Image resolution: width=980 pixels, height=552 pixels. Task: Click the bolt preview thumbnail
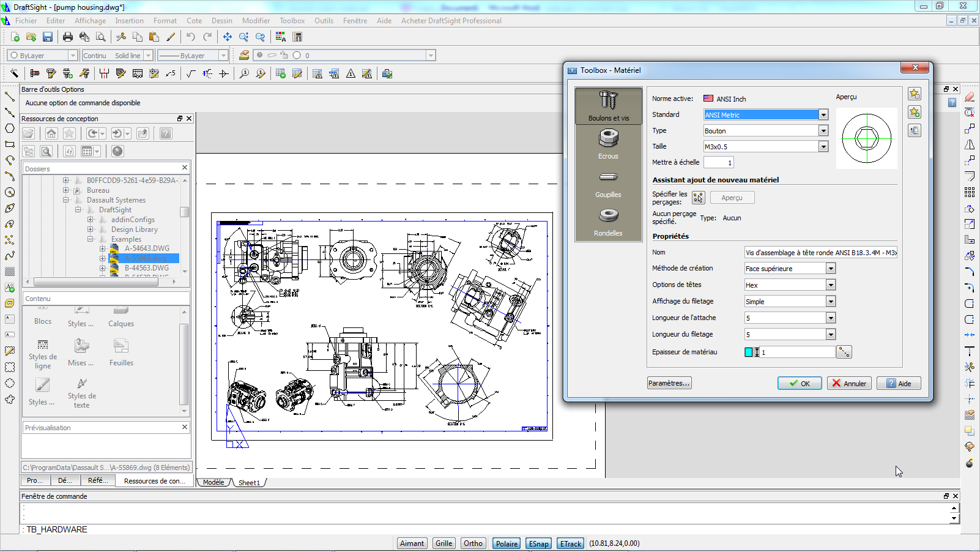tap(867, 138)
